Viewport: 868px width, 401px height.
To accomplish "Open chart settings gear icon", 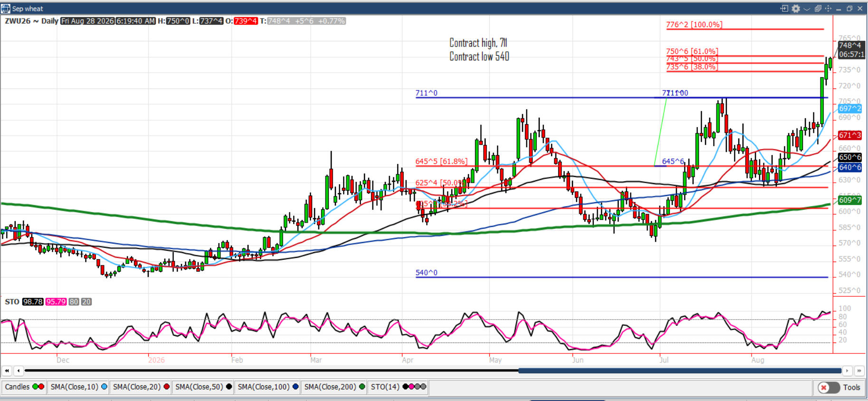I will 796,9.
